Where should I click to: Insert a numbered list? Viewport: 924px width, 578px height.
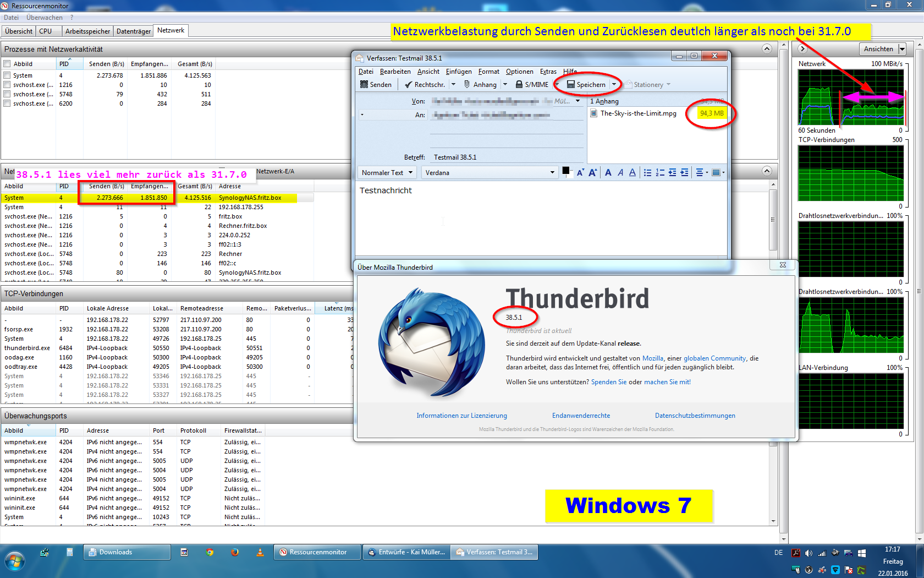[x=660, y=173]
